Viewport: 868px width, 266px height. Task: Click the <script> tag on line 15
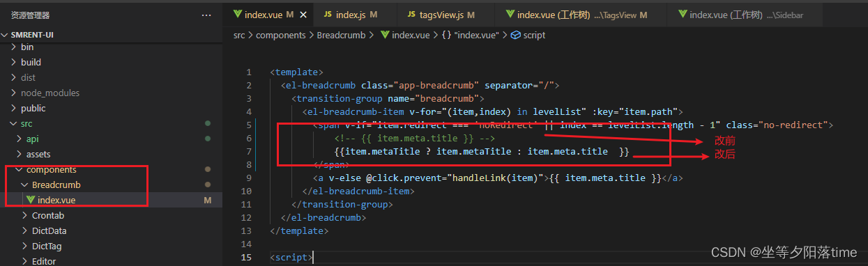(291, 258)
